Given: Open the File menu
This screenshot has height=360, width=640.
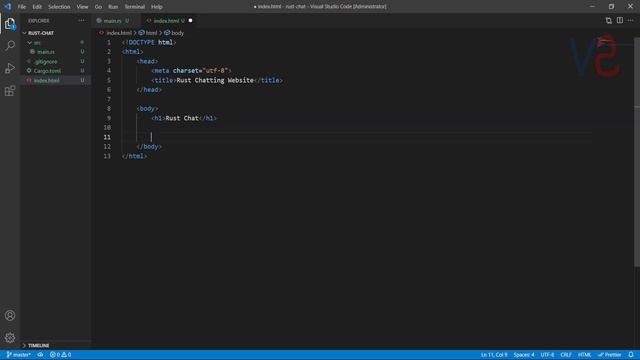Looking at the screenshot, I should (22, 7).
